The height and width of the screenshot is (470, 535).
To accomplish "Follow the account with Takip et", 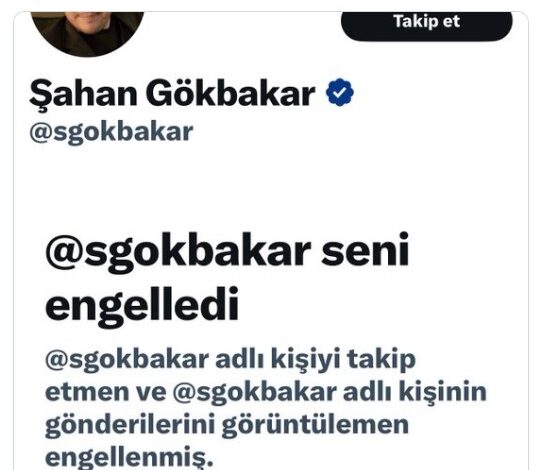I will (426, 25).
